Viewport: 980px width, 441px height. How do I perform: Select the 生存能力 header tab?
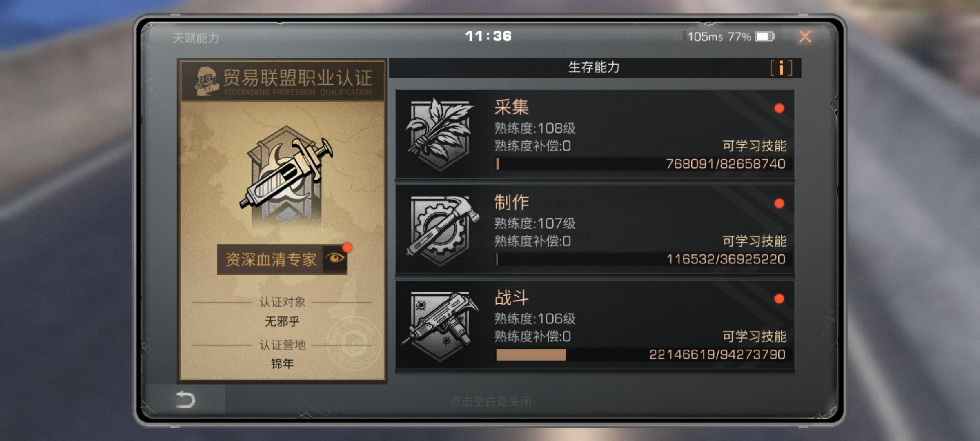coord(594,67)
